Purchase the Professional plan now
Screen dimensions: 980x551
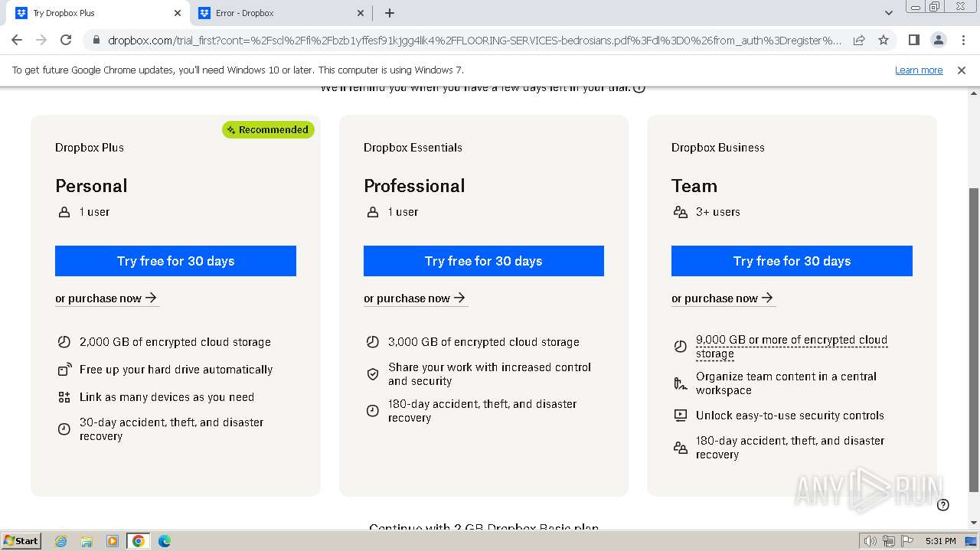(x=415, y=298)
